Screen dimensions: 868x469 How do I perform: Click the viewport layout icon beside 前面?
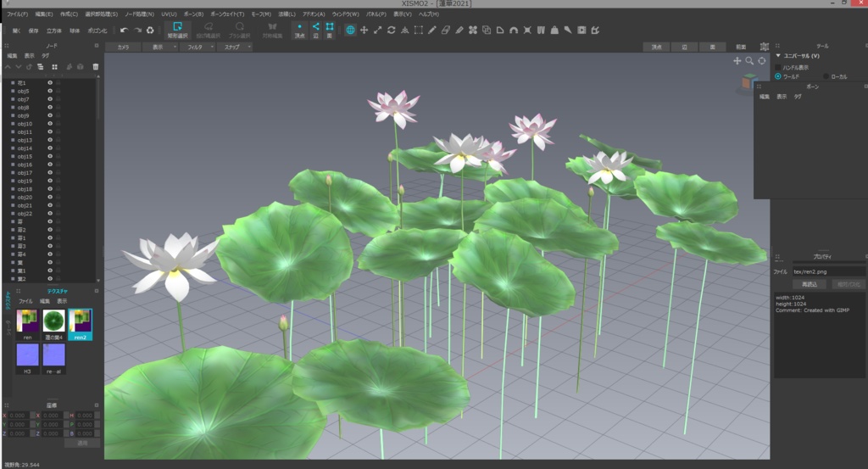tap(765, 47)
